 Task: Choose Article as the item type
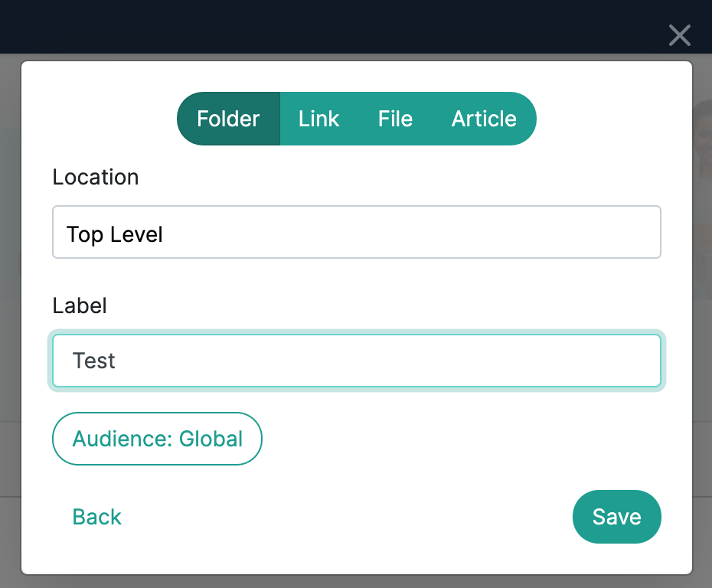pos(484,119)
